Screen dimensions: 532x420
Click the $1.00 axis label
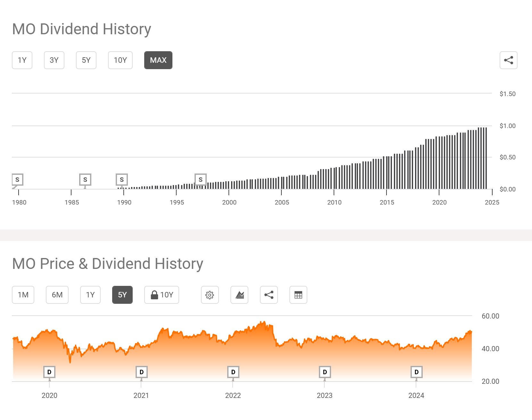tap(508, 126)
